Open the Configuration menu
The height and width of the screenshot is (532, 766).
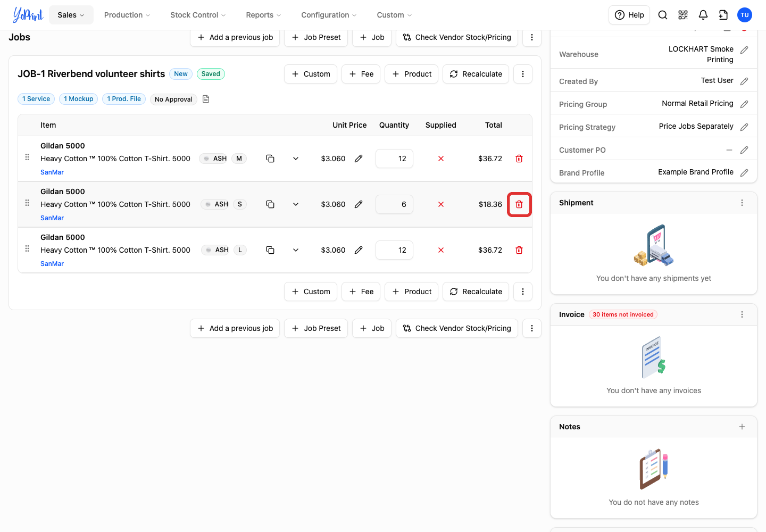329,15
